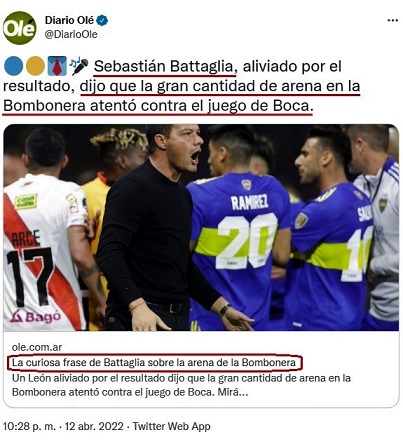Open the Un León aliviado card description
This screenshot has width=403, height=444.
181,385
